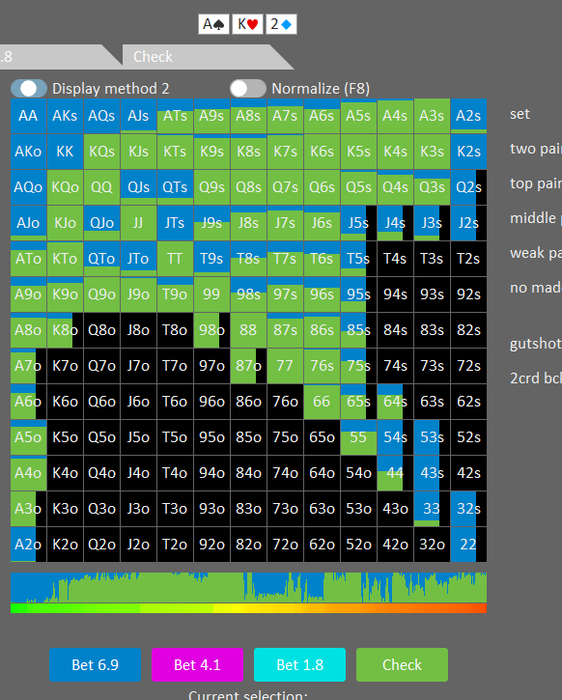Screen dimensions: 562x700
Task: Click the strategy distribution bar chart
Action: [249, 587]
